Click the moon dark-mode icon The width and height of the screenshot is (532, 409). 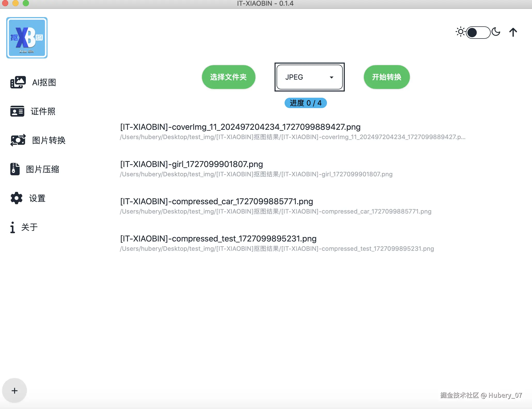coord(496,32)
